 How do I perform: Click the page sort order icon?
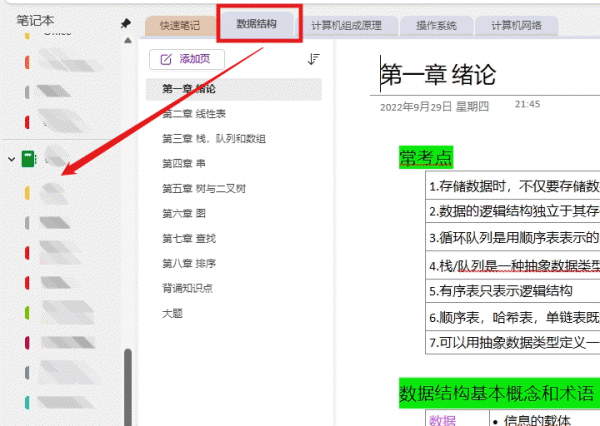click(313, 59)
